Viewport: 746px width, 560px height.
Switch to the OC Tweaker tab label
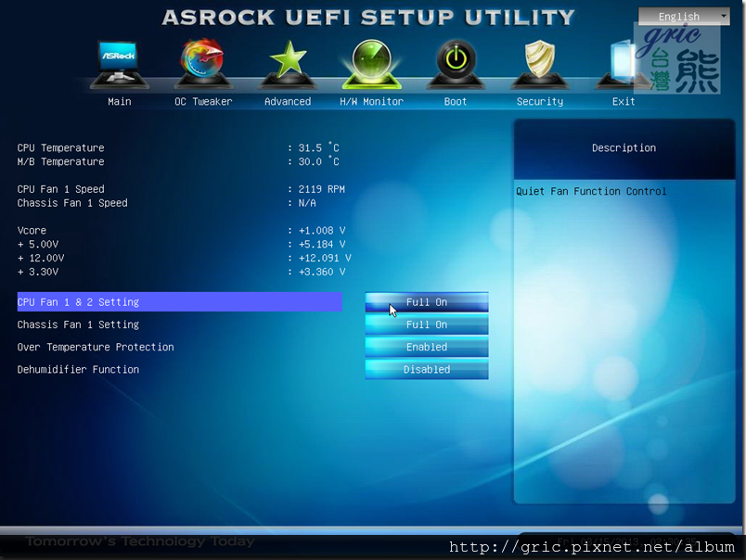click(203, 101)
